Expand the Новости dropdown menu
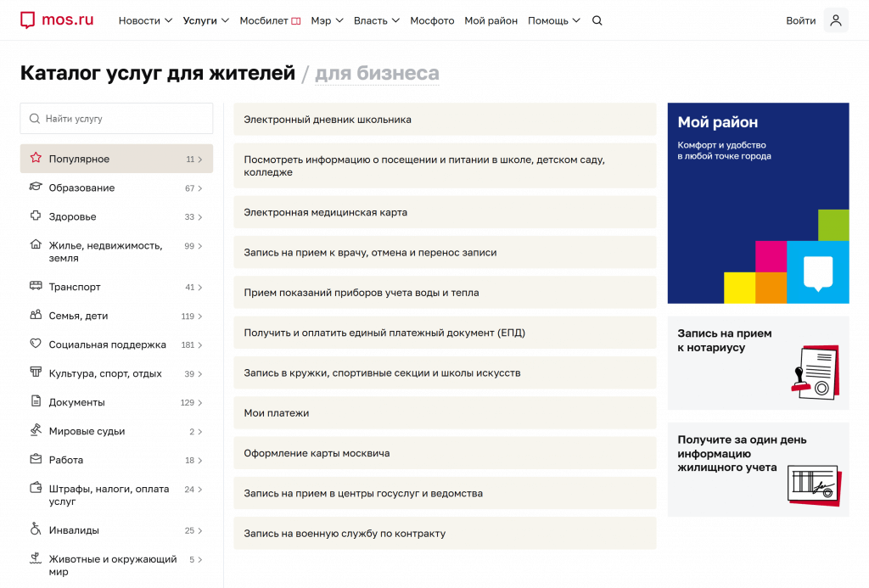This screenshot has width=869, height=588. [x=145, y=20]
